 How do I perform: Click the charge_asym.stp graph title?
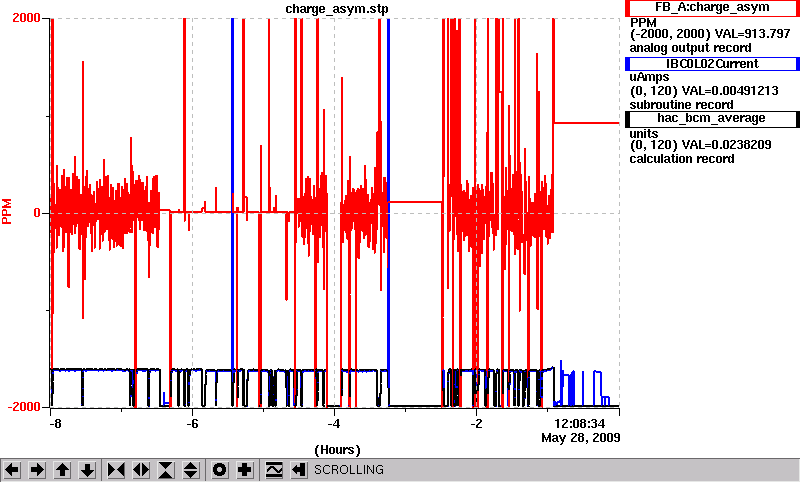coord(337,9)
